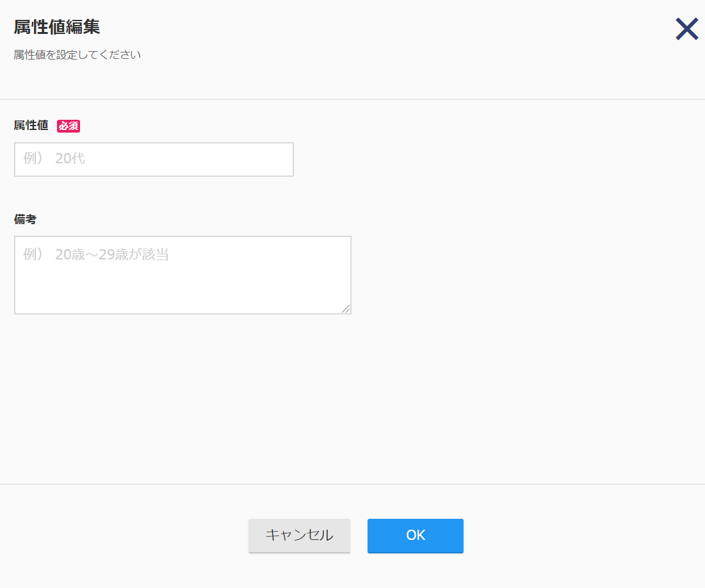Close the 属性値編集 dialog with X icon
This screenshot has width=705, height=588.
tap(686, 29)
